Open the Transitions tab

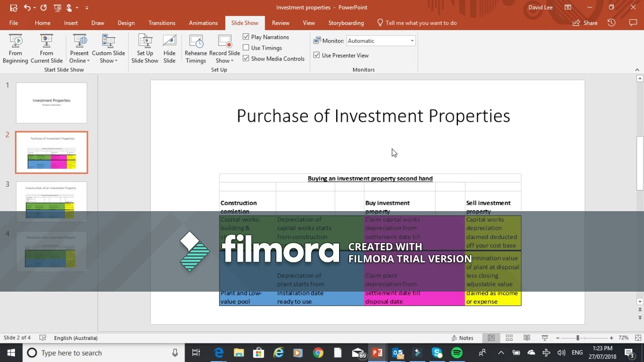pos(162,23)
